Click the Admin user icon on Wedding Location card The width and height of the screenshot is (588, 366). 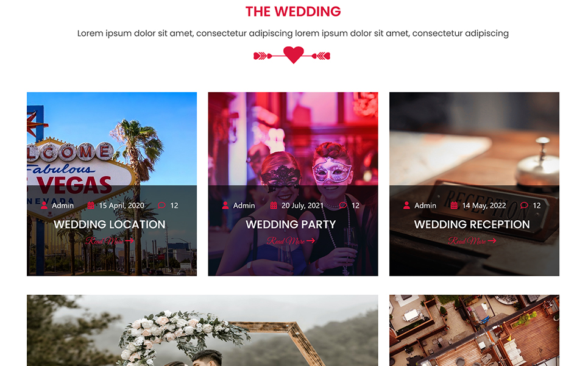point(44,206)
